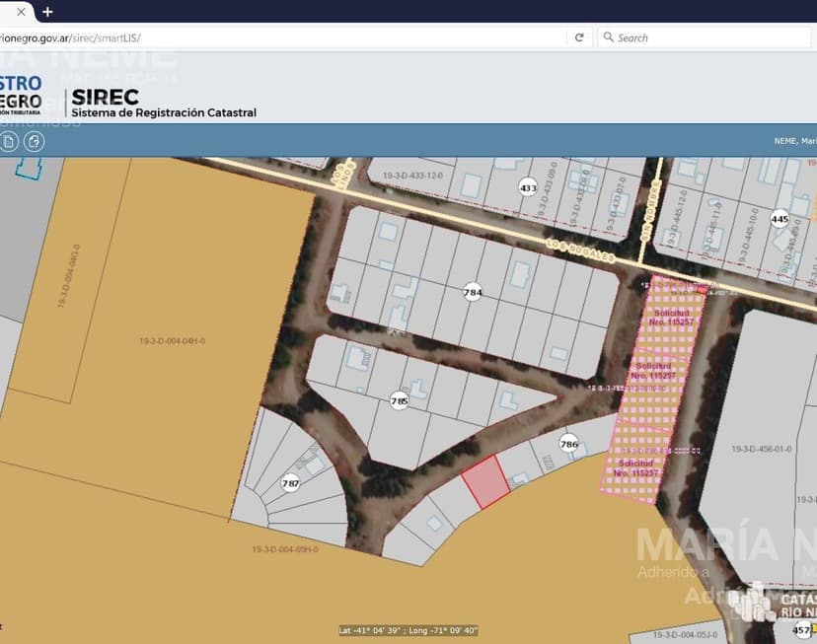Select the red highlighted parcel on the map
The width and height of the screenshot is (817, 644).
click(485, 482)
